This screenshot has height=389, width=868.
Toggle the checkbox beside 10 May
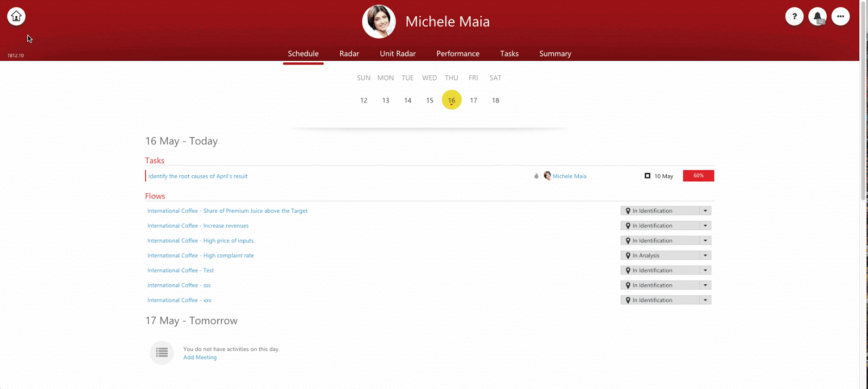point(647,176)
